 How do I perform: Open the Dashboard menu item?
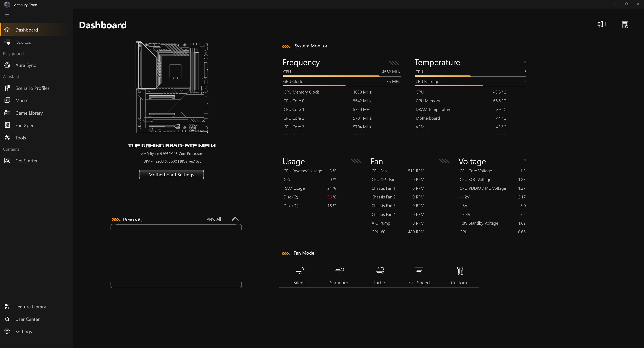pos(36,30)
